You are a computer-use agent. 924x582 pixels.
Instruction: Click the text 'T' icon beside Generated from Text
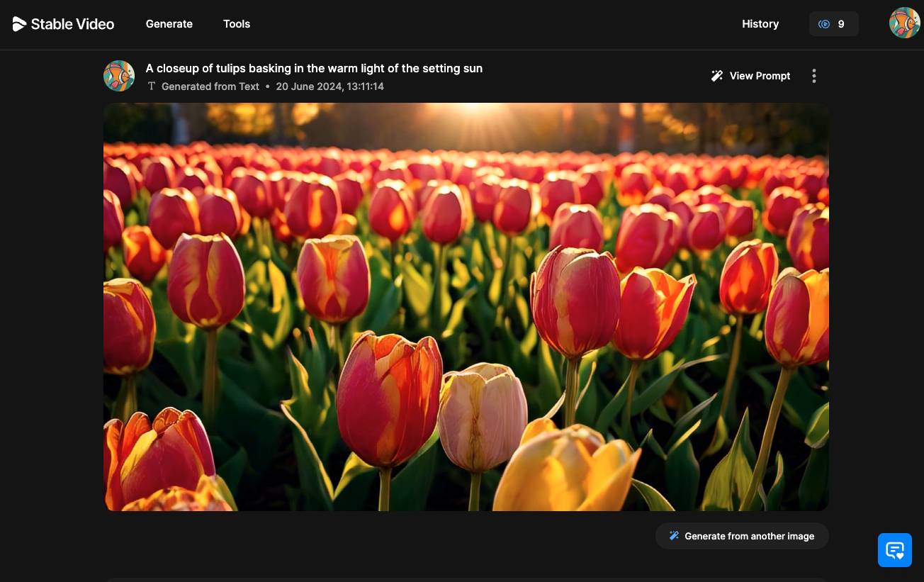[152, 86]
